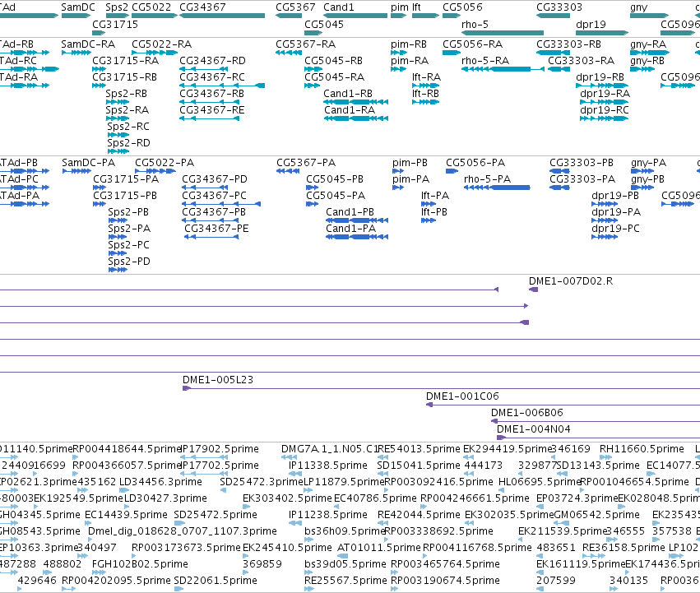Click protein label CG5367-PA
The height and width of the screenshot is (593, 700).
306,162
